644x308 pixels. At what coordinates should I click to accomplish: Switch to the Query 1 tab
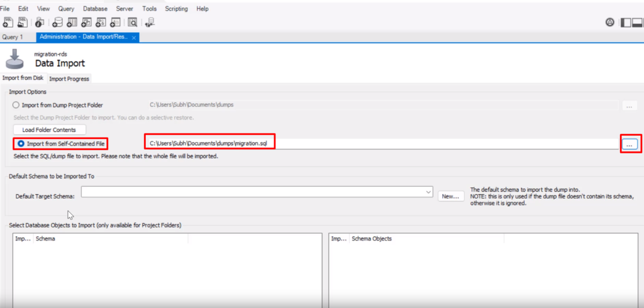pos(13,37)
